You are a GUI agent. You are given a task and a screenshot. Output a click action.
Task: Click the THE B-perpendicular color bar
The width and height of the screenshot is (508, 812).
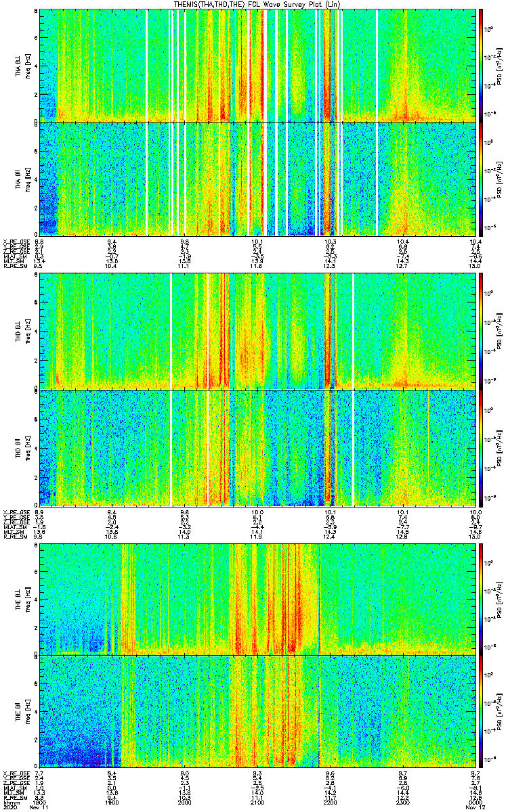(481, 598)
